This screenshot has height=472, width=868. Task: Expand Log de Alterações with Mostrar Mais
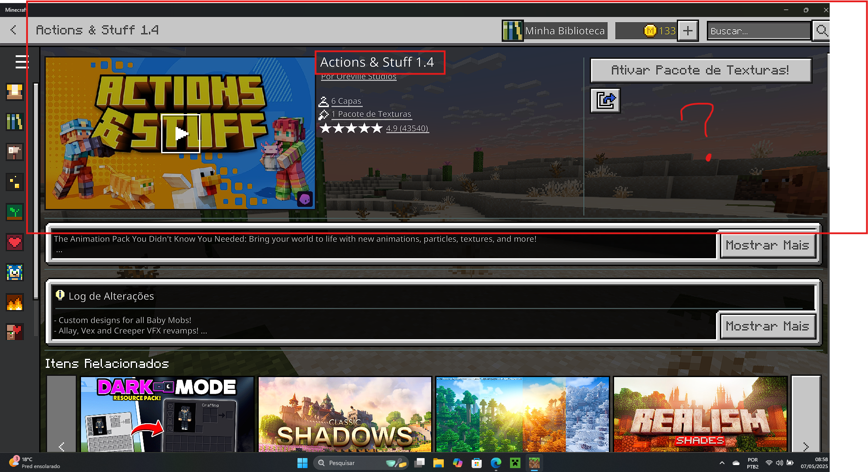[767, 327]
